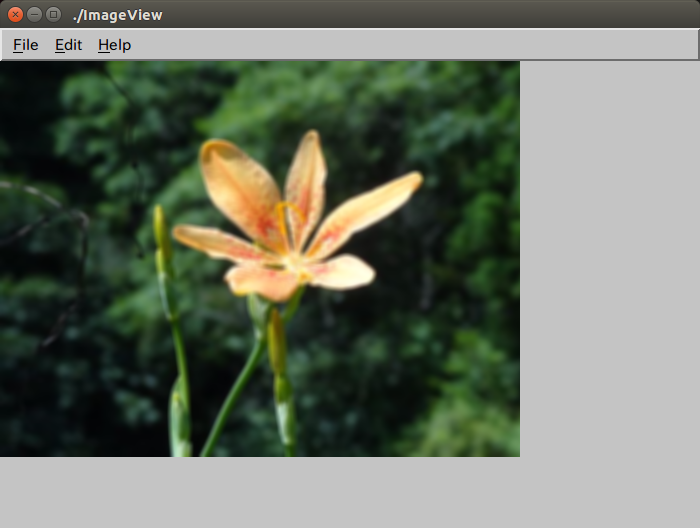The image size is (700, 528).
Task: Open the Edit menu
Action: (x=68, y=45)
